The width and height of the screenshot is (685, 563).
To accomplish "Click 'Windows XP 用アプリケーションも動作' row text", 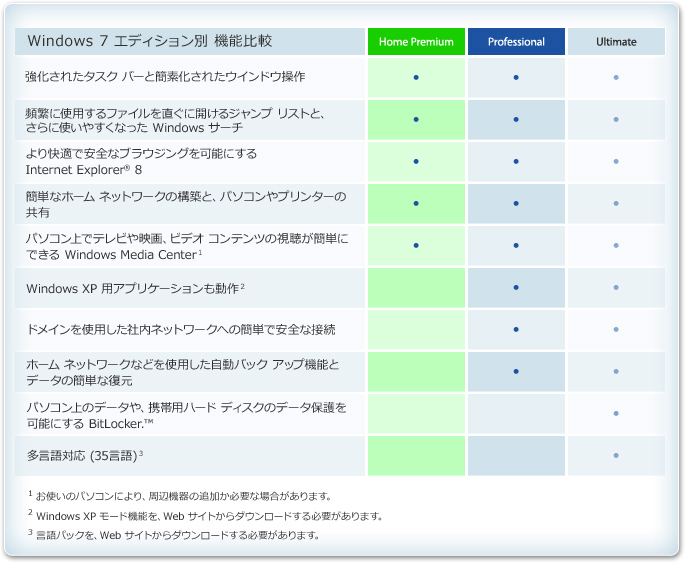I will pos(135,288).
